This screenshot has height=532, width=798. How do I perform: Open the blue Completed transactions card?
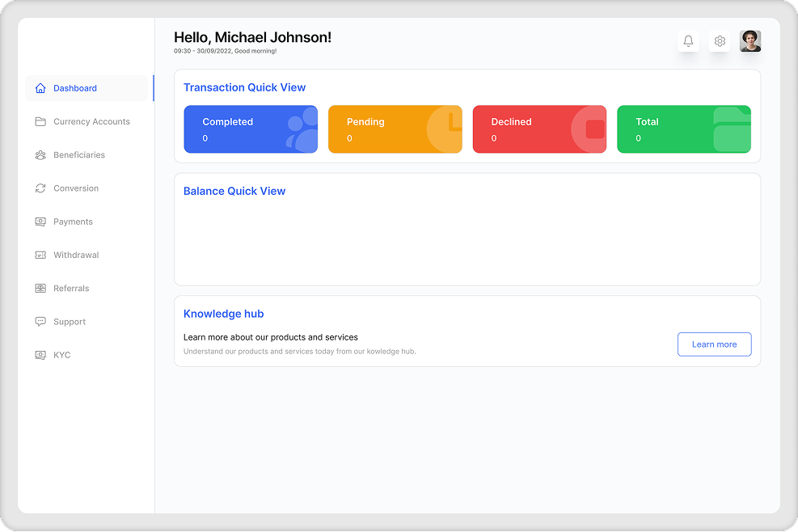point(251,129)
